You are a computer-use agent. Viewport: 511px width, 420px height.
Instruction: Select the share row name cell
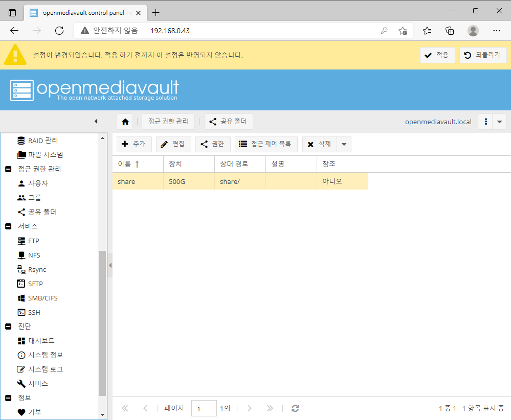coord(138,182)
